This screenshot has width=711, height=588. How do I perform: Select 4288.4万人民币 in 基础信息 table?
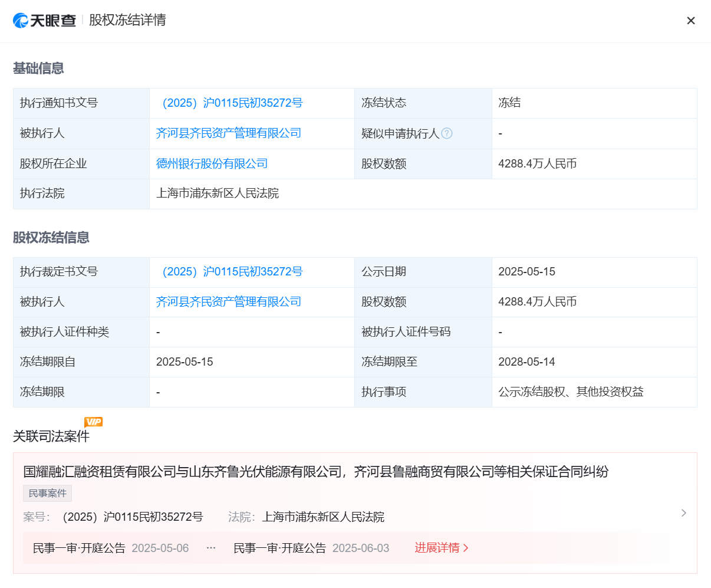(x=538, y=163)
